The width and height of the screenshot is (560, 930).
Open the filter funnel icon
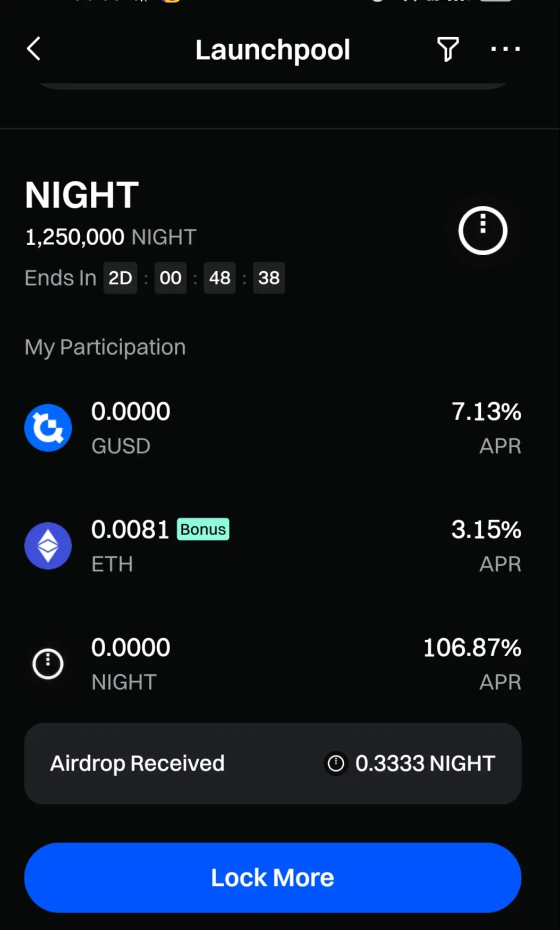point(447,49)
